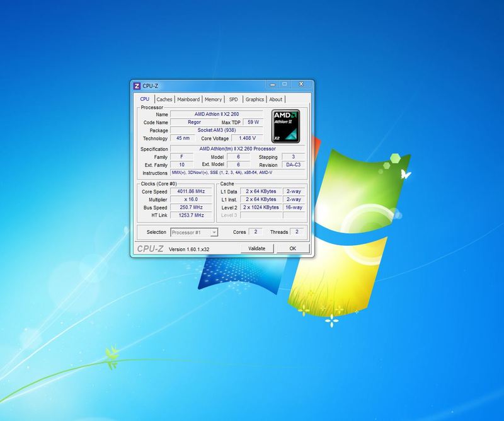504x421 pixels.
Task: Click the Core Speed value 4011.86 MHz
Action: pyautogui.click(x=191, y=192)
